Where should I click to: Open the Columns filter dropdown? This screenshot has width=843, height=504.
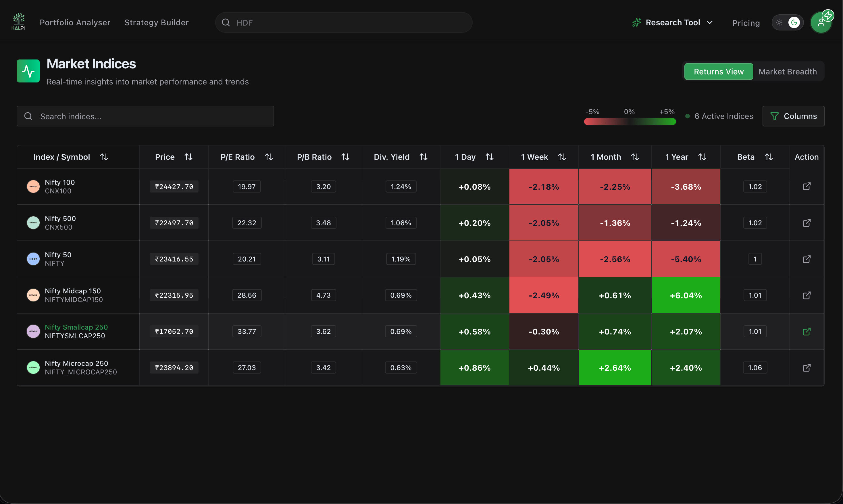tap(793, 116)
